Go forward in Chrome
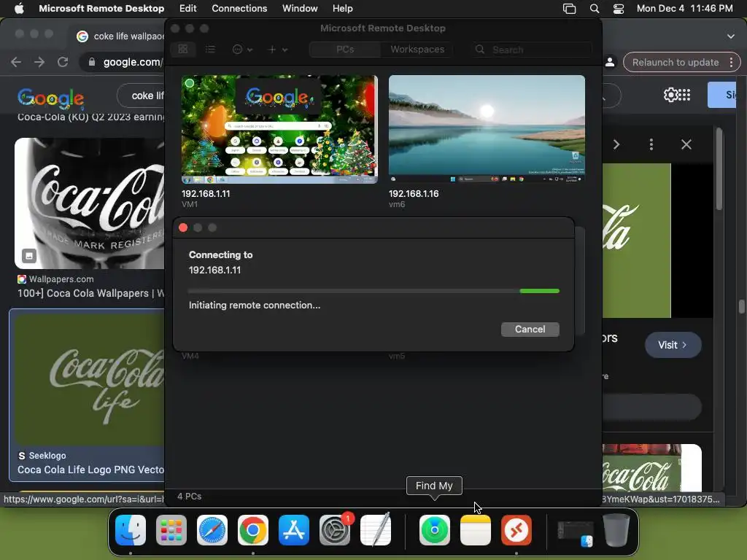Viewport: 747px width, 560px height. (x=39, y=62)
